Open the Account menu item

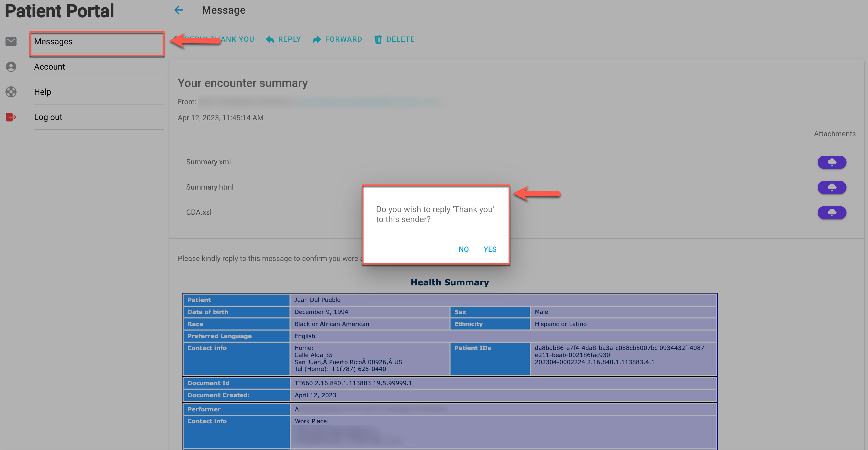[49, 67]
